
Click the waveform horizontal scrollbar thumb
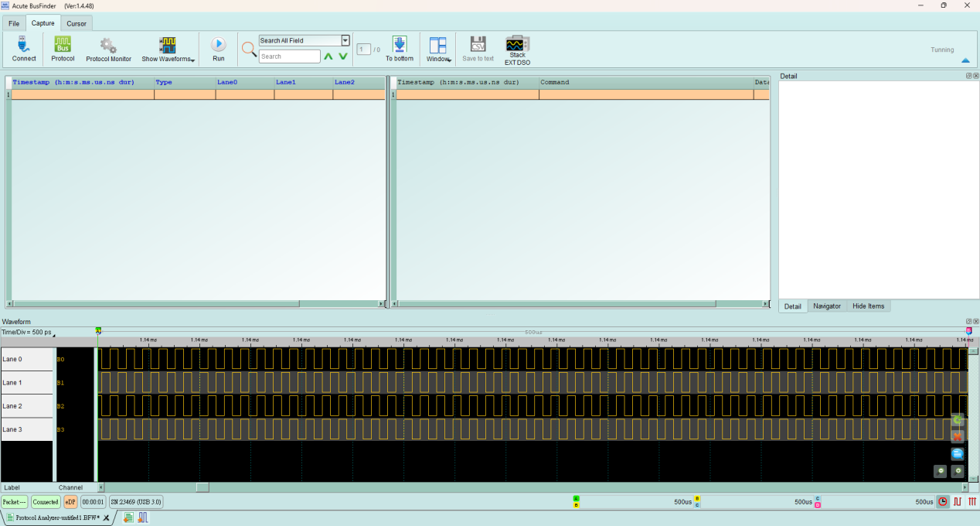[x=202, y=487]
